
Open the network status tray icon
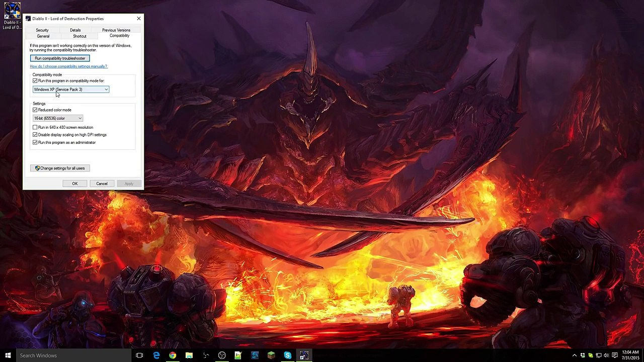[599, 355]
